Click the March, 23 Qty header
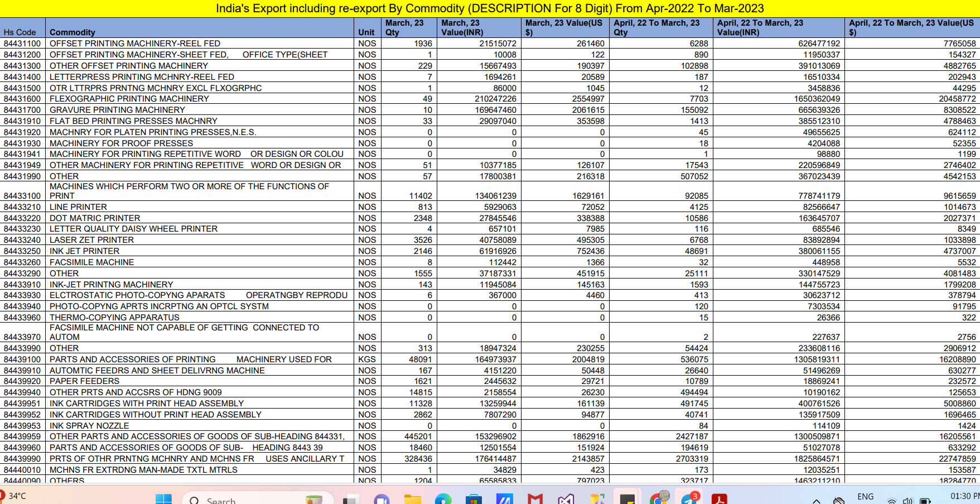Viewport: 980px width, 504px height. 408,27
